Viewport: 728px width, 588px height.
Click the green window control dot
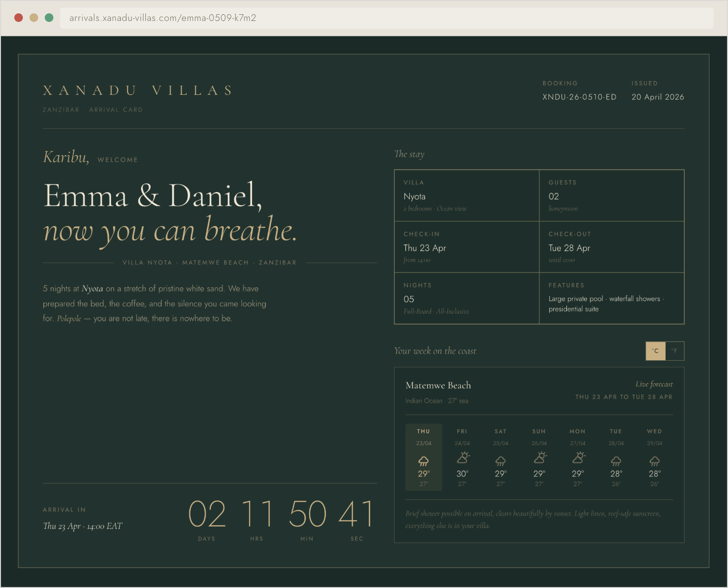pyautogui.click(x=49, y=18)
